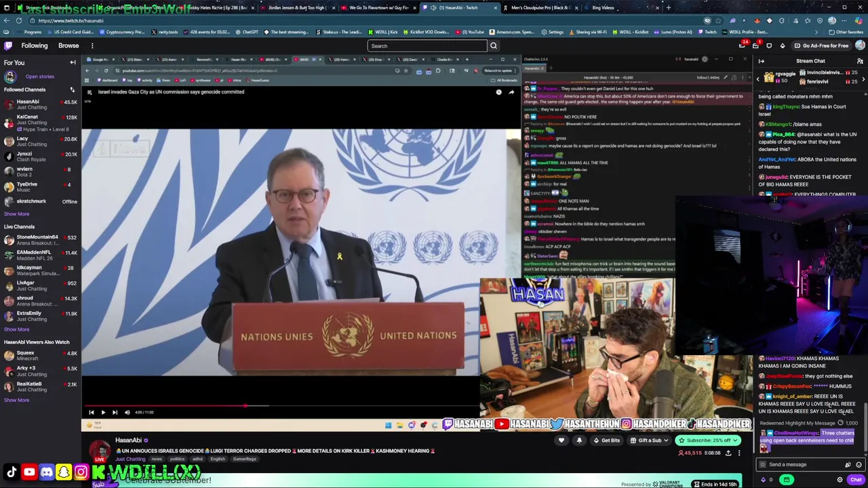The image size is (868, 488).
Task: Click Show More under Live Channels
Action: (16, 329)
